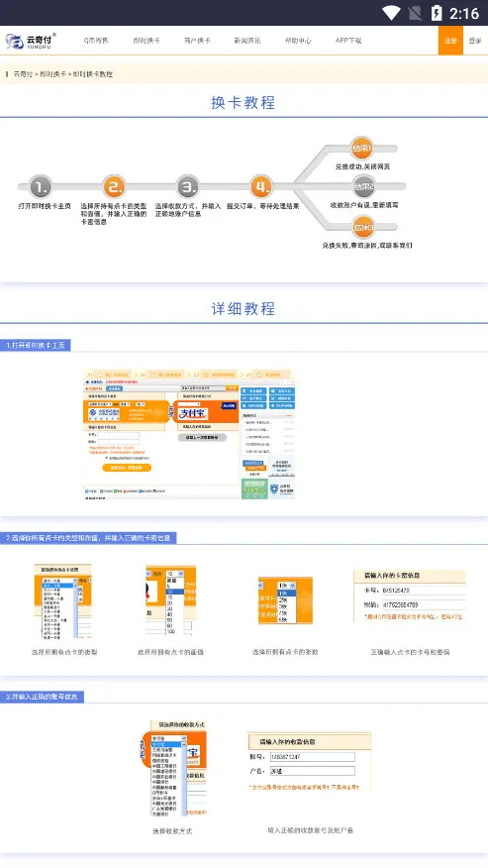Tap the orange 结果1 circle
This screenshot has width=488, height=868.
tap(362, 149)
